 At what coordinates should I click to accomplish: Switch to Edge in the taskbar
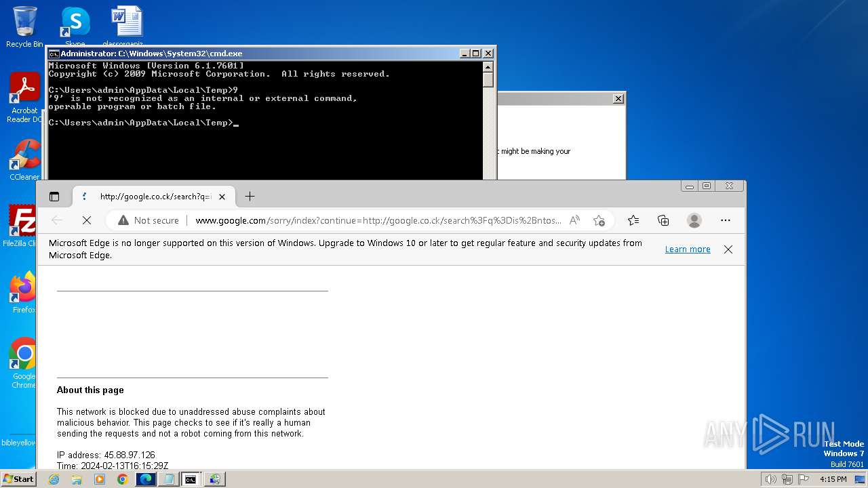point(146,479)
